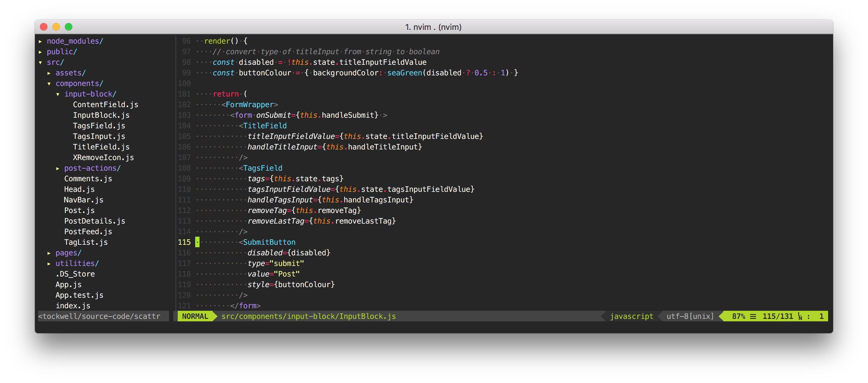This screenshot has width=868, height=383.
Task: Click the javascript filetype in statusline
Action: point(631,316)
